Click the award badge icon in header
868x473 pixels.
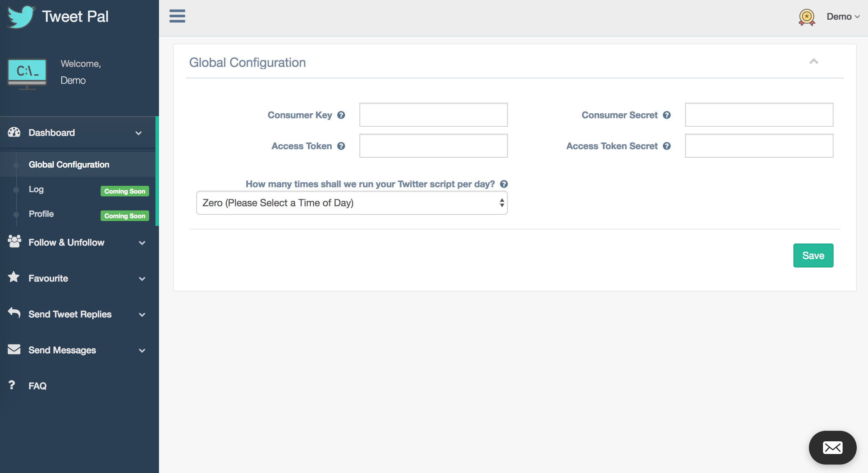[x=807, y=17]
